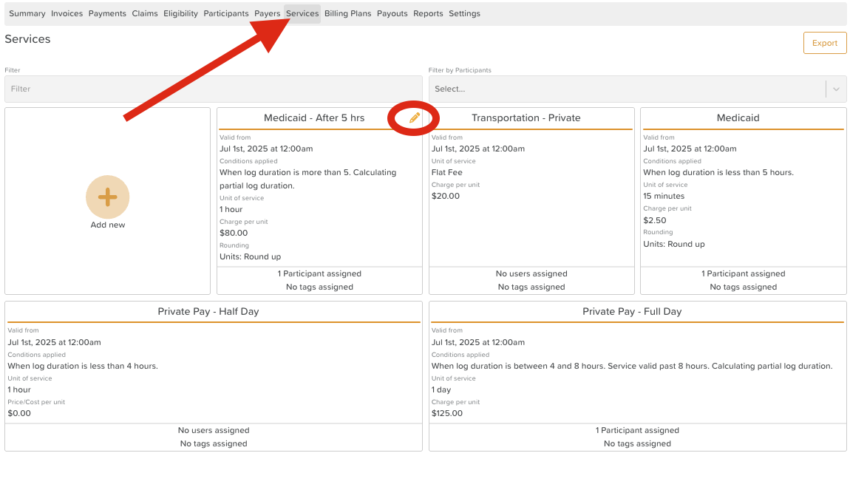
Task: Select the Transportation - Private service card title
Action: [x=526, y=118]
